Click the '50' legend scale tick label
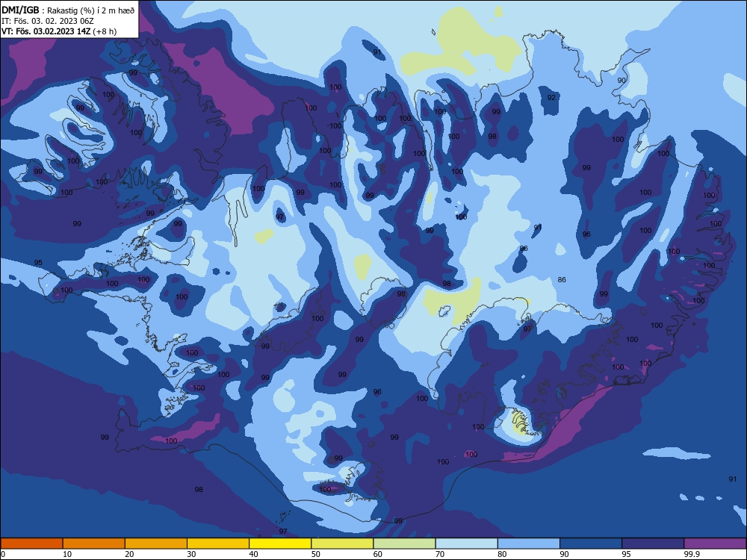Image resolution: width=747 pixels, height=560 pixels. [x=316, y=554]
